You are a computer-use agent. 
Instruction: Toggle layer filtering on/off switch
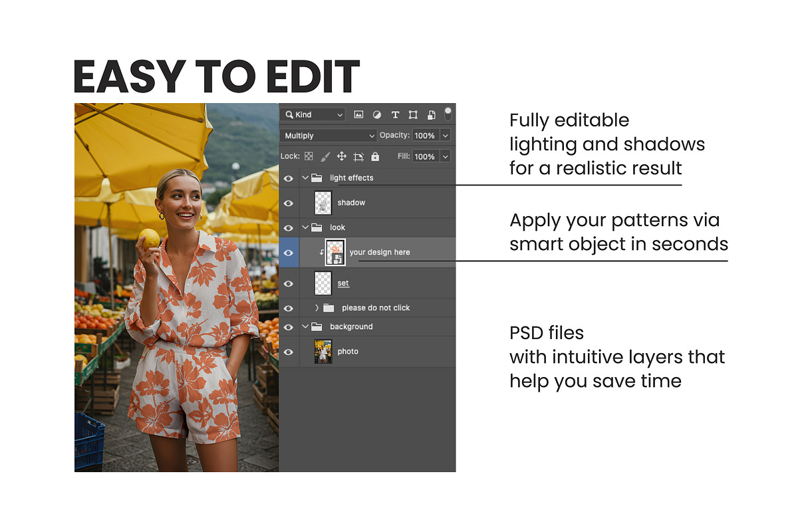[x=448, y=114]
